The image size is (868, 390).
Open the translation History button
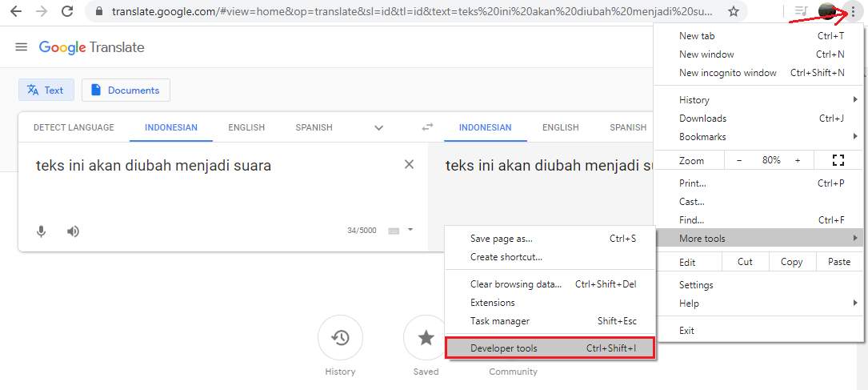coord(340,337)
